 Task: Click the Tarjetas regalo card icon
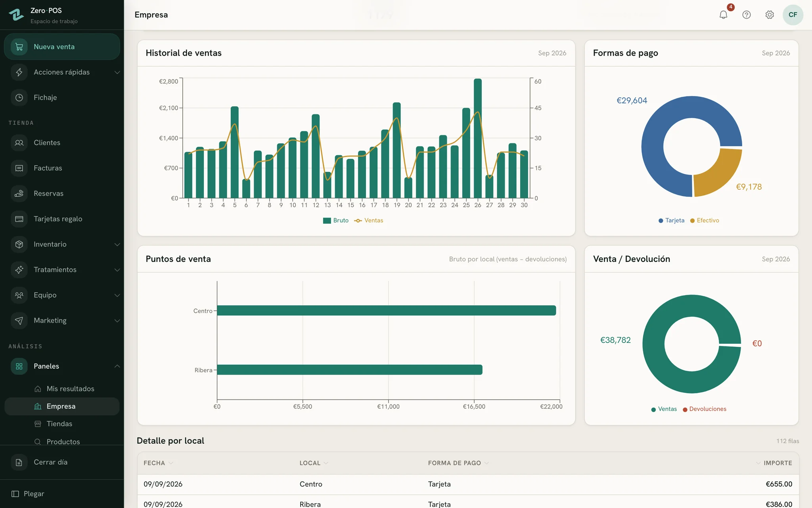(x=19, y=219)
